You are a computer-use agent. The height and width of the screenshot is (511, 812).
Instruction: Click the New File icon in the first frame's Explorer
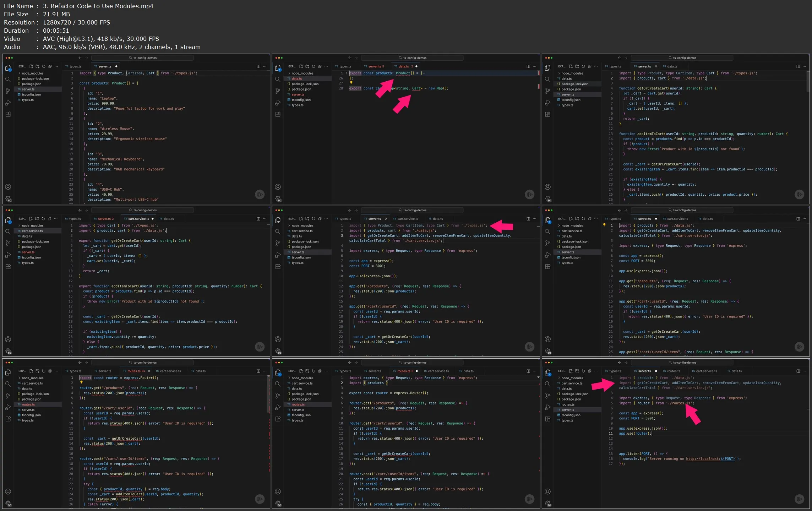[31, 66]
